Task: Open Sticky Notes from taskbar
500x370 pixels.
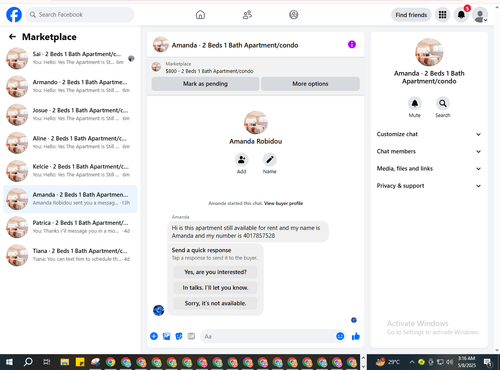Action: 80,362
